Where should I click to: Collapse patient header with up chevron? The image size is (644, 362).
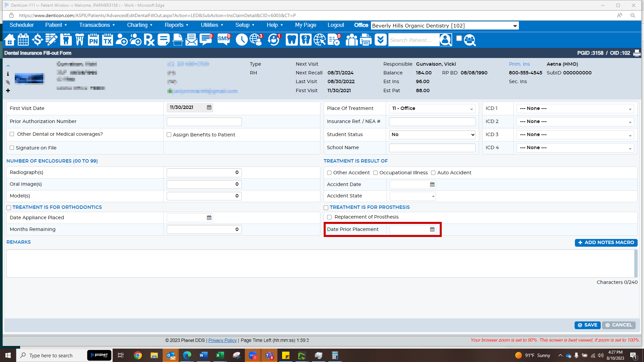[8, 66]
